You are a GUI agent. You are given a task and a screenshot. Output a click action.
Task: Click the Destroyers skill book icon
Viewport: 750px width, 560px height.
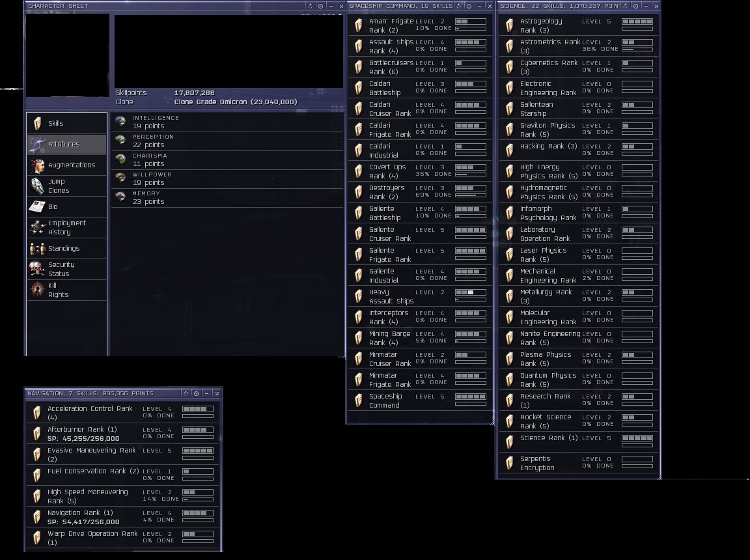[x=358, y=192]
